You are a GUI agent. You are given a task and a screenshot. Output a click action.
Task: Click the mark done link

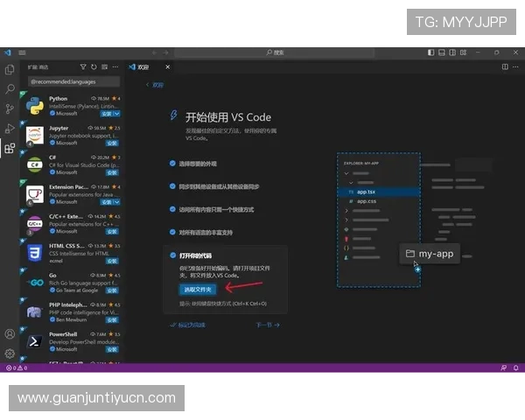pyautogui.click(x=188, y=325)
